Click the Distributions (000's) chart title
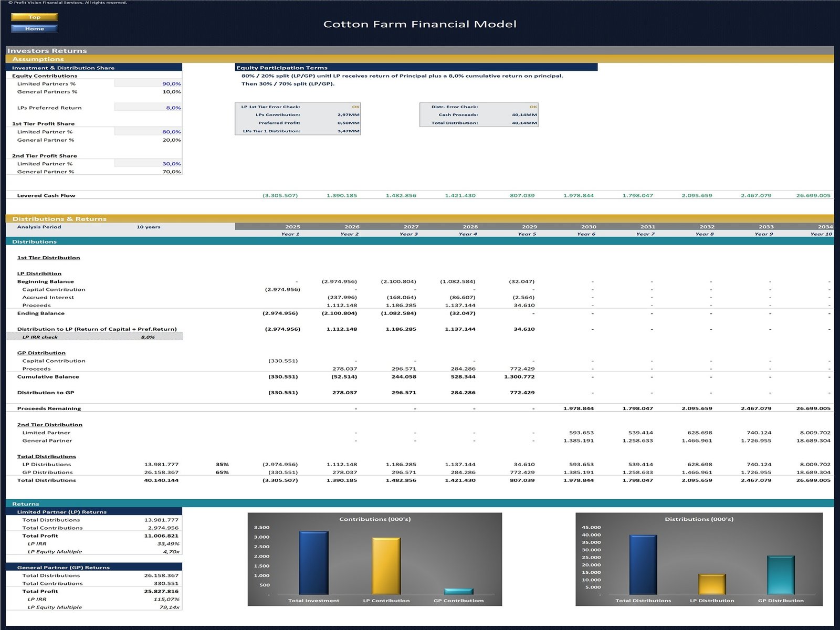Image resolution: width=840 pixels, height=630 pixels. point(699,519)
